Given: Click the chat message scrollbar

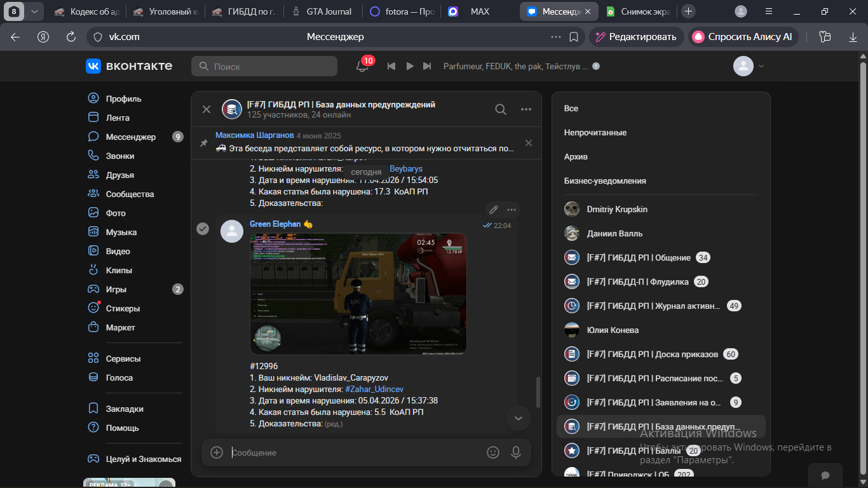Looking at the screenshot, I should [539, 393].
